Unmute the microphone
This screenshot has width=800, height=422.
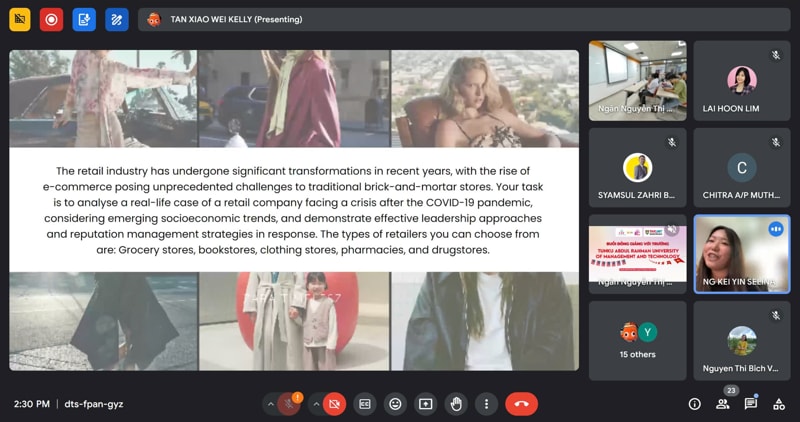tap(289, 404)
